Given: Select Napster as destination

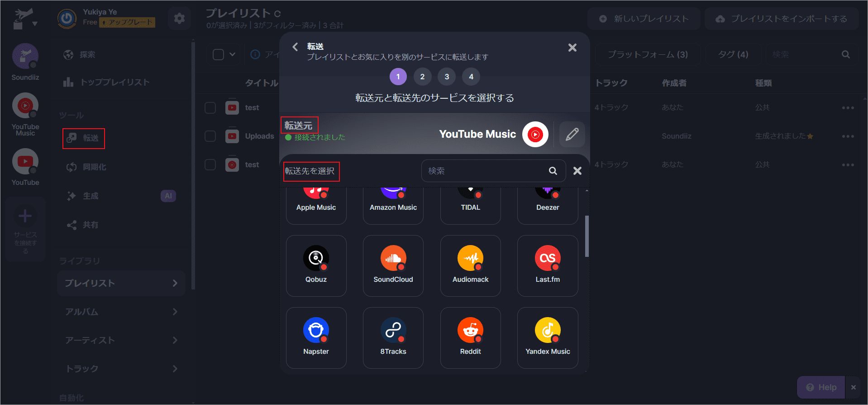Looking at the screenshot, I should pyautogui.click(x=316, y=338).
